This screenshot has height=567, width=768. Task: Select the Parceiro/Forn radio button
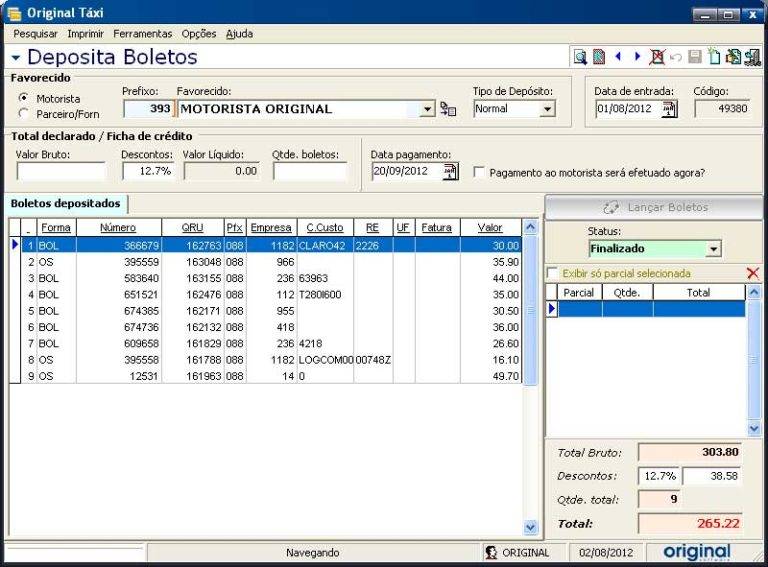(24, 114)
